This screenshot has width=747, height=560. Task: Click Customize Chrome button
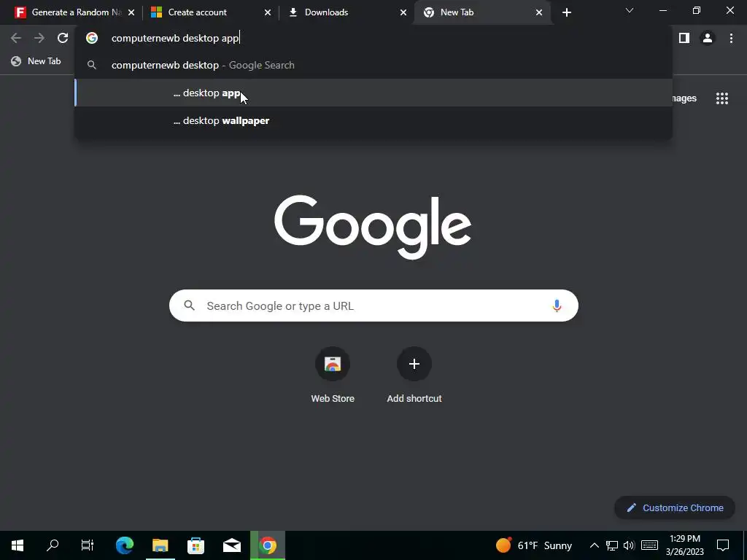(675, 507)
